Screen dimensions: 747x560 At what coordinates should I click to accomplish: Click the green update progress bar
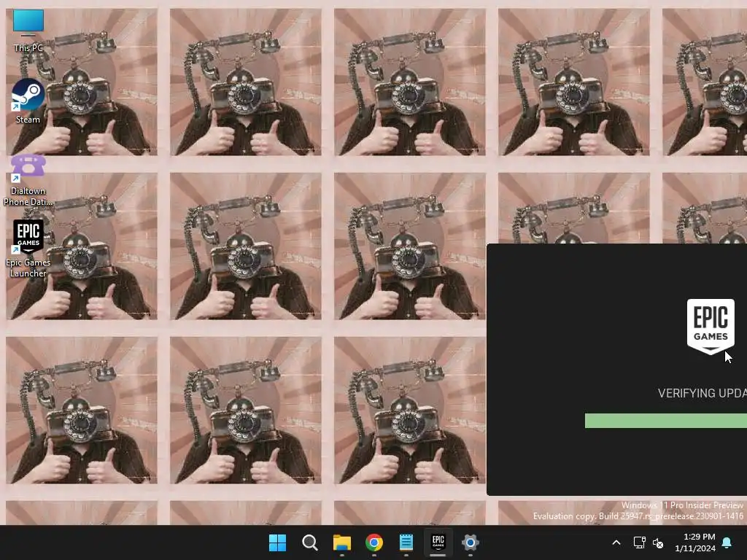coord(665,421)
